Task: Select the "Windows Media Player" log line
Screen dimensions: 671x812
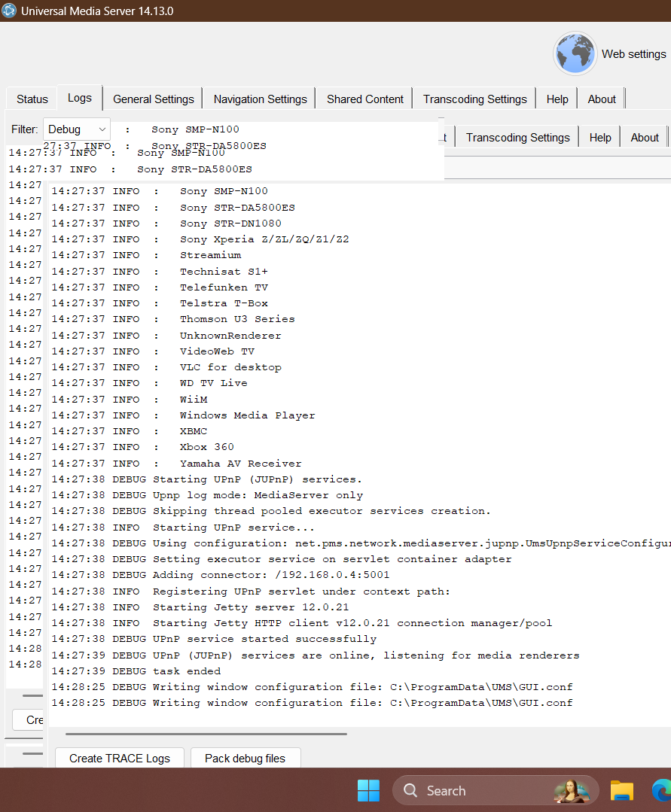Action: coord(183,415)
